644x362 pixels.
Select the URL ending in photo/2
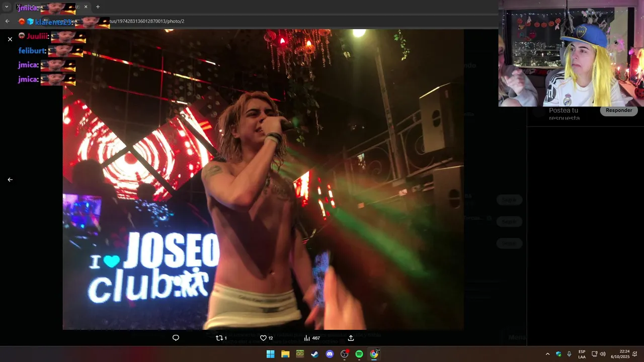tap(147, 21)
